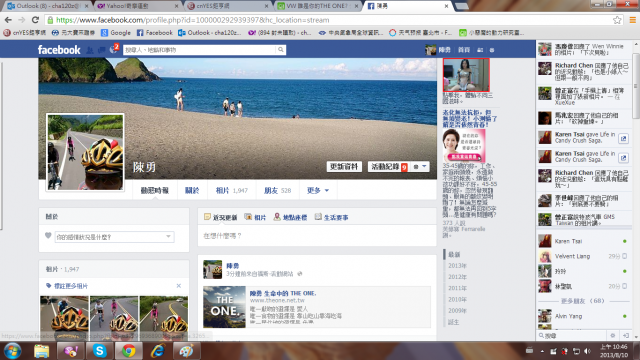
Task: Open messages icon in Facebook header
Action: 101,50
